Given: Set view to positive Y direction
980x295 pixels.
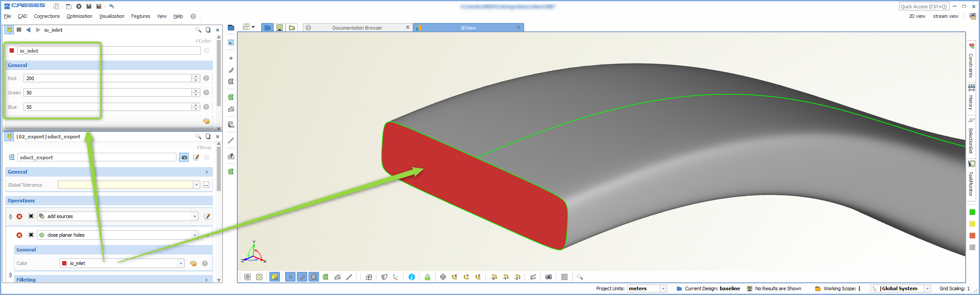Looking at the screenshot, I should (466, 277).
